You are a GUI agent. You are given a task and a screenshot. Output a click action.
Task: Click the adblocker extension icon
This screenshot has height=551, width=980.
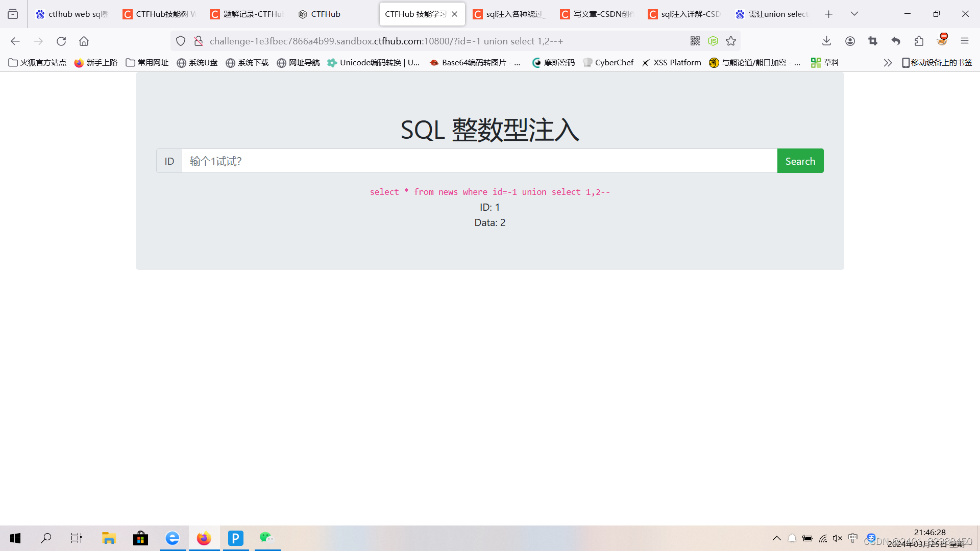943,41
